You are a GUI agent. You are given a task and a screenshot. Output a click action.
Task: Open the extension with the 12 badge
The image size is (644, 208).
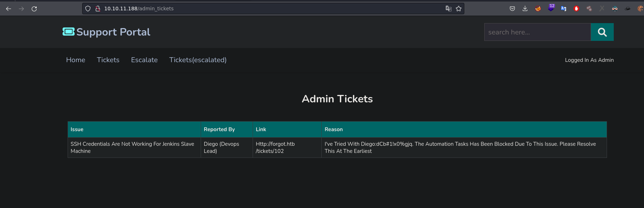pos(551,8)
